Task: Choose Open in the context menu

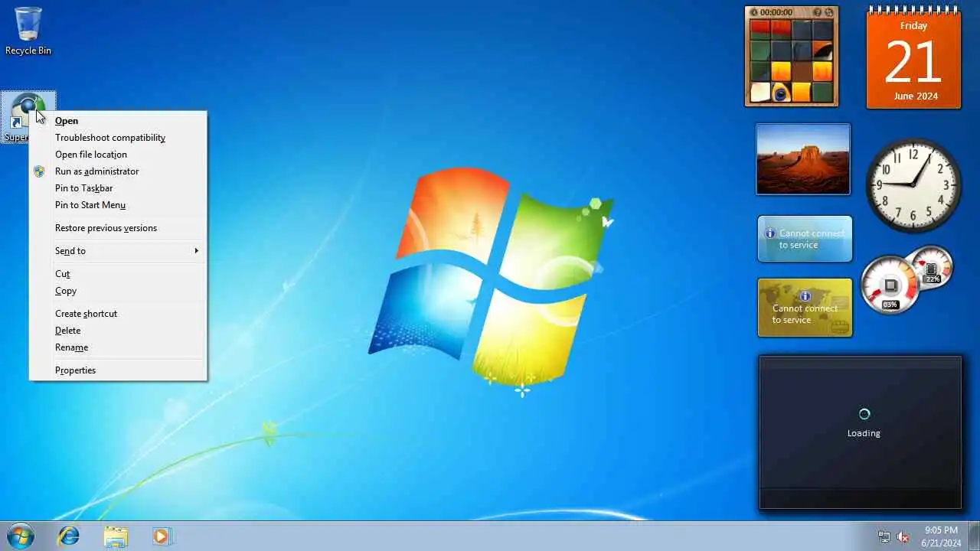Action: point(119,121)
